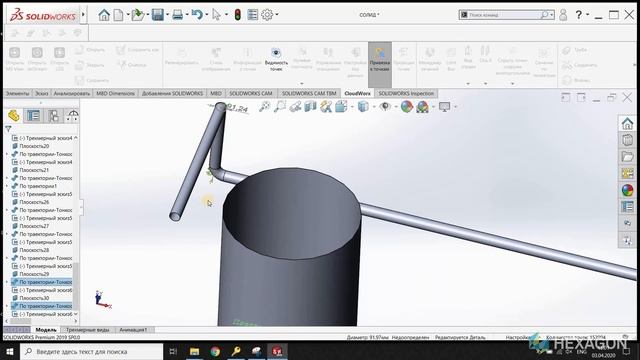Open a file with the folder icon
The height and width of the screenshot is (360, 640).
pyautogui.click(x=138, y=15)
